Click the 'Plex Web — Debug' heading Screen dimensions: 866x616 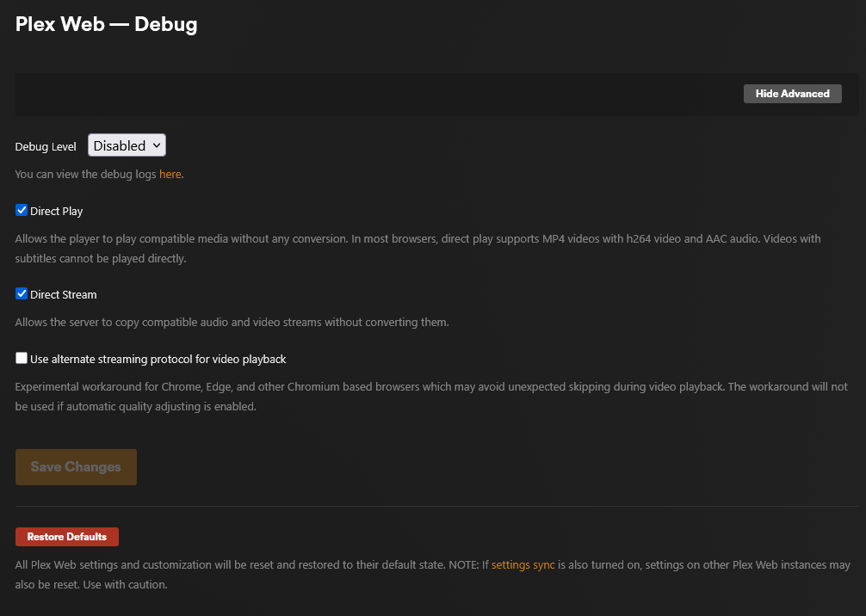[106, 24]
